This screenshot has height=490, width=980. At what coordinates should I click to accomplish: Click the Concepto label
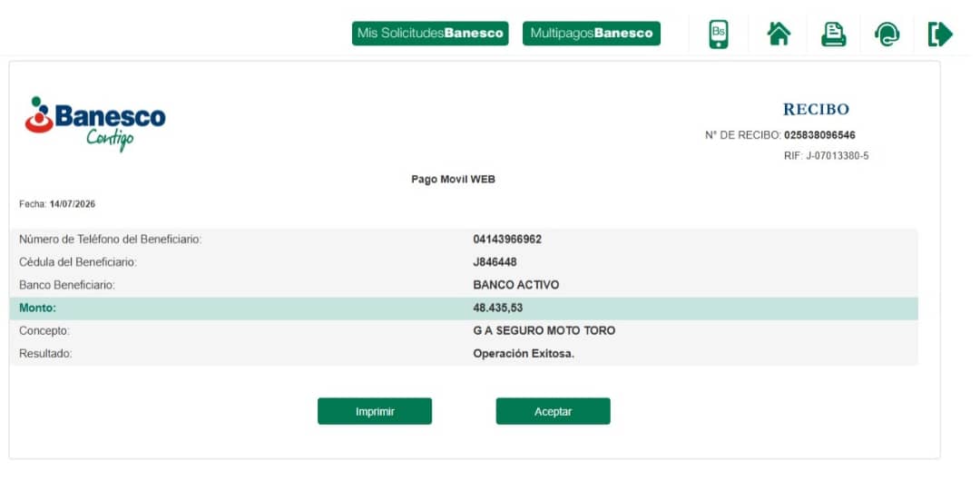[x=44, y=330]
